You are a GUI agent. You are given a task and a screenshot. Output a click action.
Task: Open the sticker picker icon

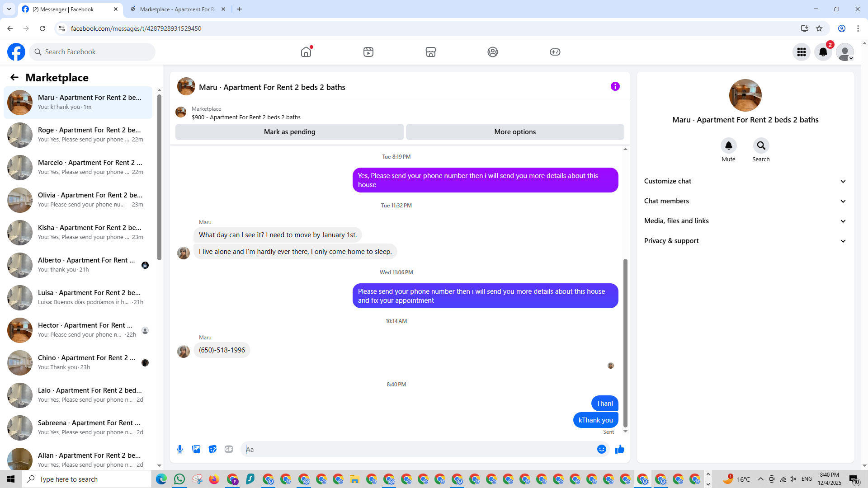(x=212, y=449)
